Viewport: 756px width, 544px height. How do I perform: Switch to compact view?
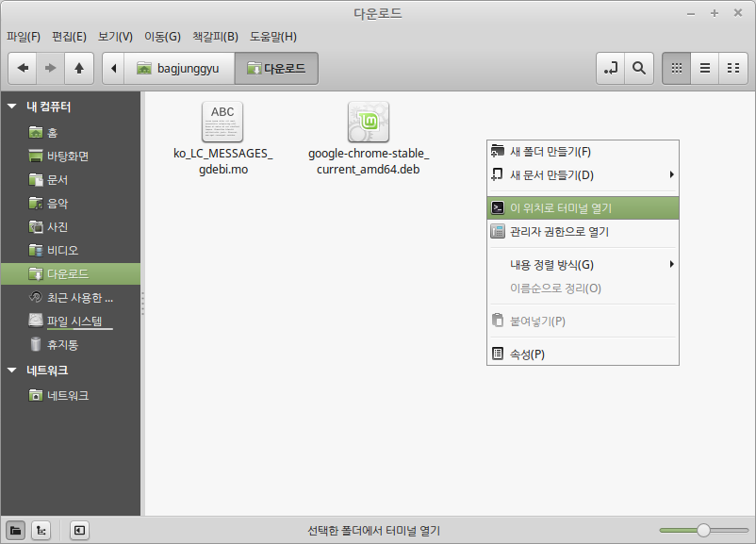733,68
